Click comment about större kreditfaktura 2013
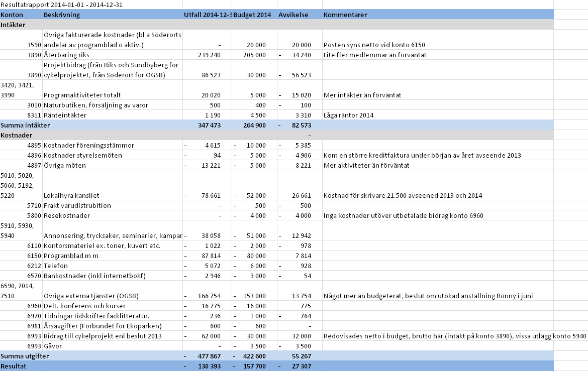Screen dimensions: 588x372 [x=422, y=156]
